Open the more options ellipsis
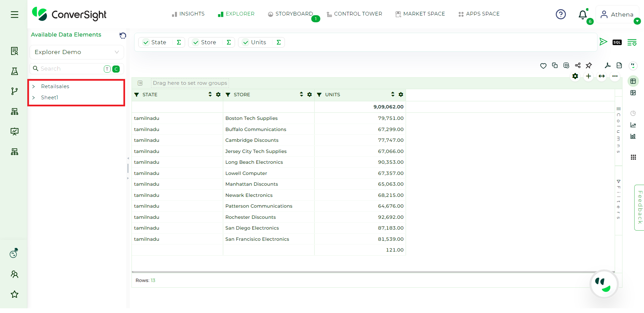The width and height of the screenshot is (644, 313). click(x=615, y=76)
